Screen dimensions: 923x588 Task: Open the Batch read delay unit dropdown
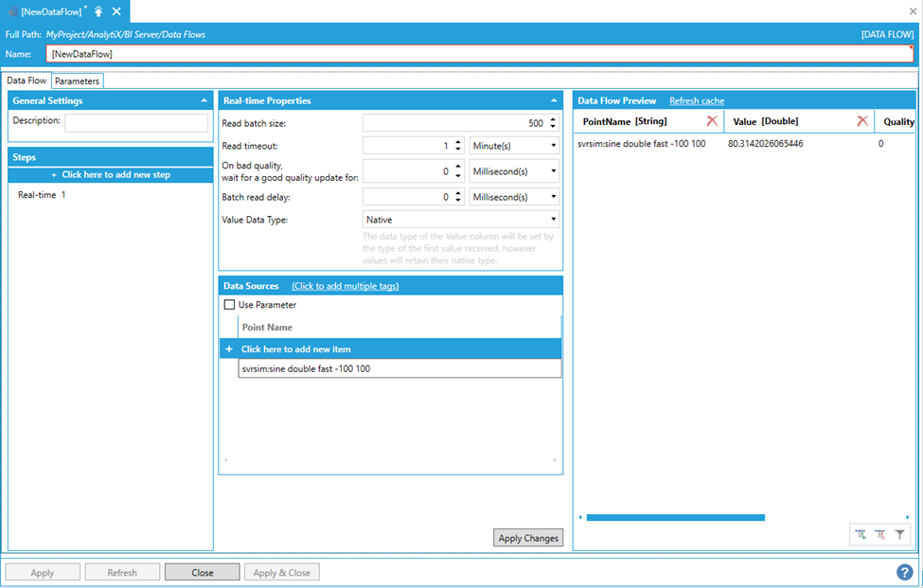514,197
